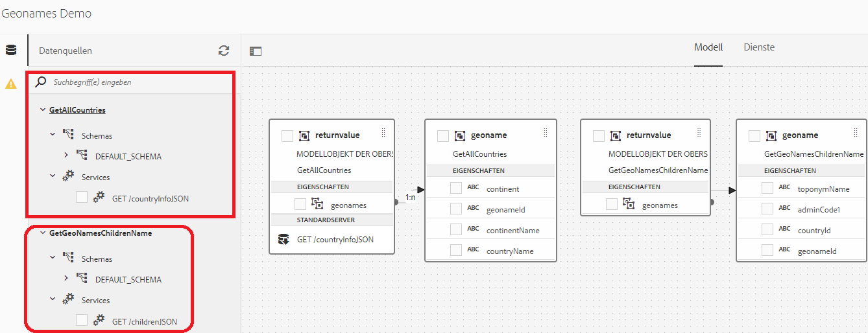Click gear icon beside GET /childrenJSON

[x=99, y=321]
